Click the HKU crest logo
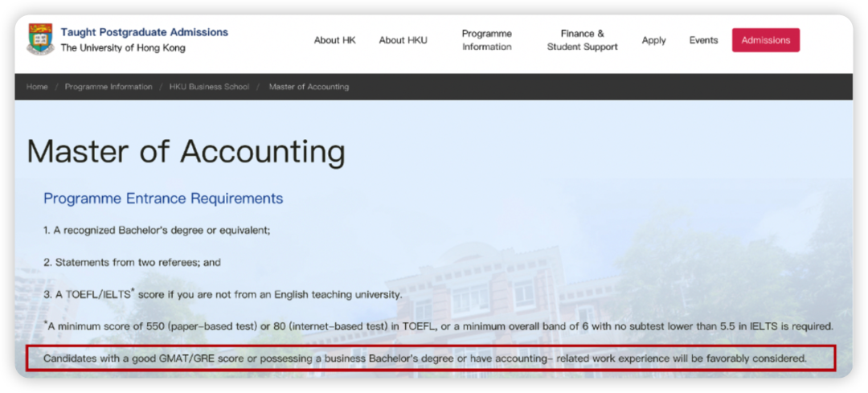The height and width of the screenshot is (393, 868). (x=40, y=39)
